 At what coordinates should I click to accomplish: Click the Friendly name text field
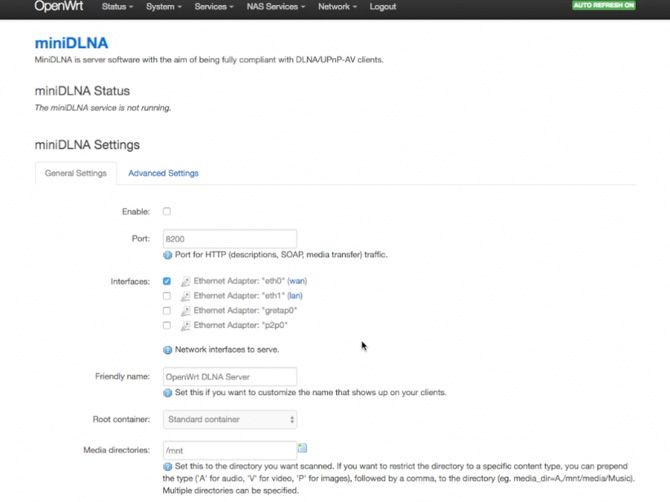[x=229, y=377]
